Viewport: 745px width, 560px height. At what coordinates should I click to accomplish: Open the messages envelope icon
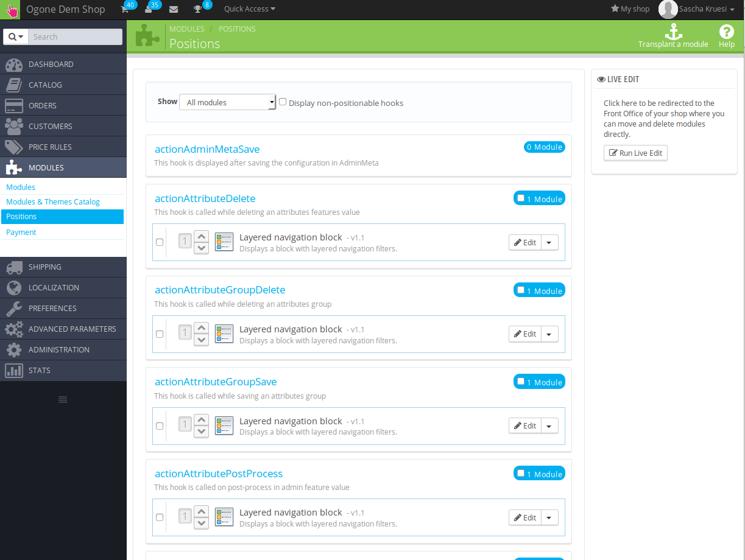pos(174,9)
